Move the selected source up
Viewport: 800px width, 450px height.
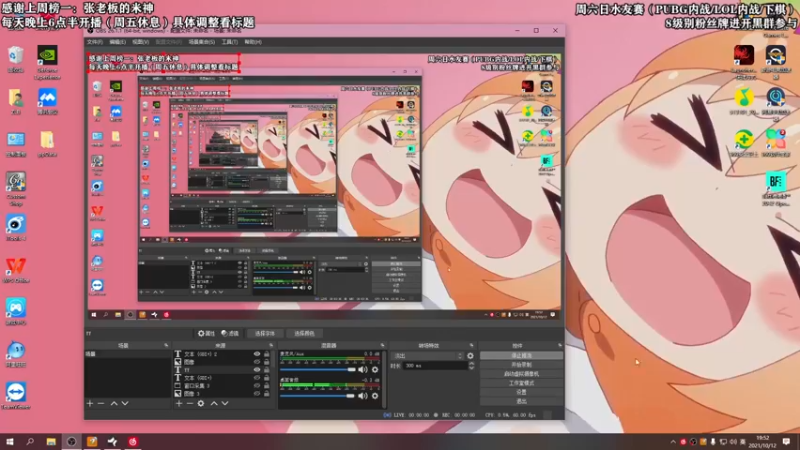[x=214, y=404]
